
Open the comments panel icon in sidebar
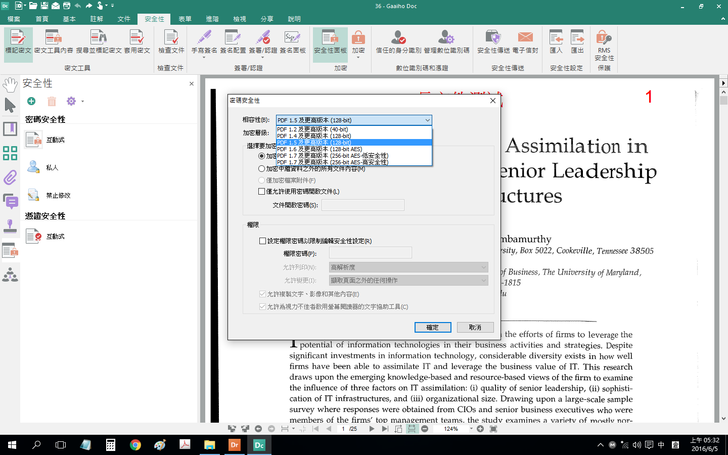pyautogui.click(x=10, y=202)
